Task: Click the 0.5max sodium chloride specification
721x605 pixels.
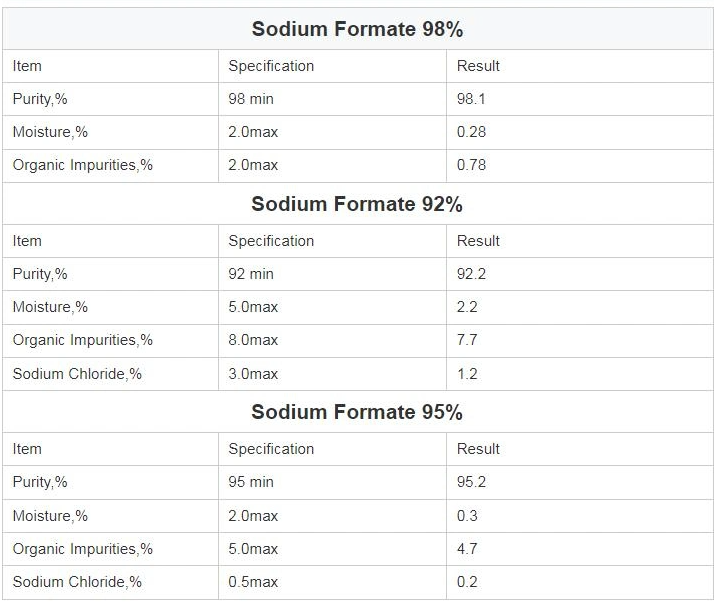Action: (253, 582)
